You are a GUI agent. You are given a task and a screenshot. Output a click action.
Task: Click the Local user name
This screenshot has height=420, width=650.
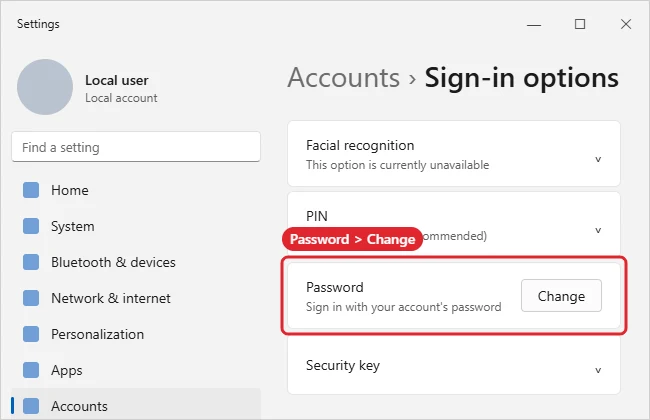click(x=117, y=80)
